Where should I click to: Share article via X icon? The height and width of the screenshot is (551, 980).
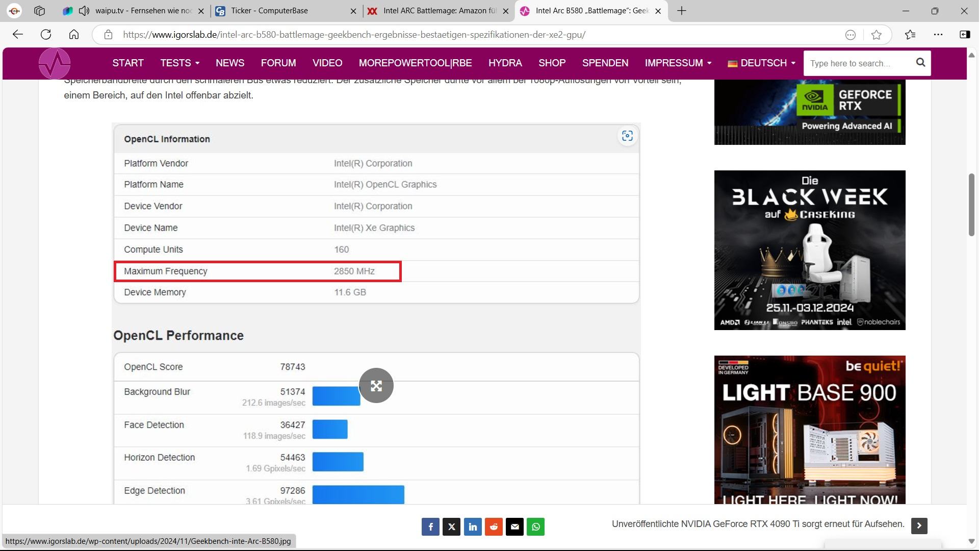pos(451,527)
